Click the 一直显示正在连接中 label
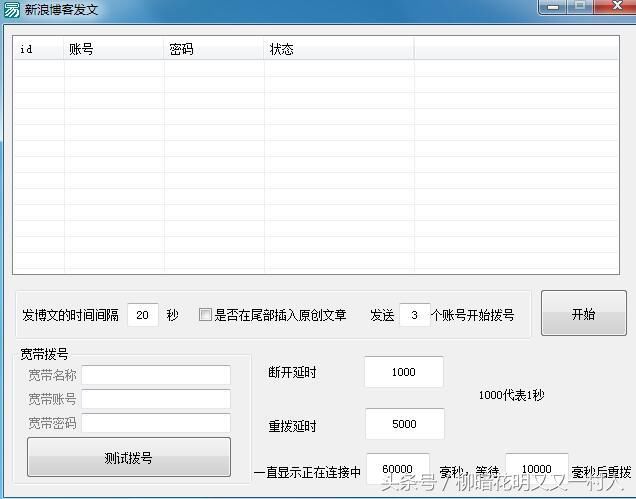The height and width of the screenshot is (499, 636). click(307, 472)
